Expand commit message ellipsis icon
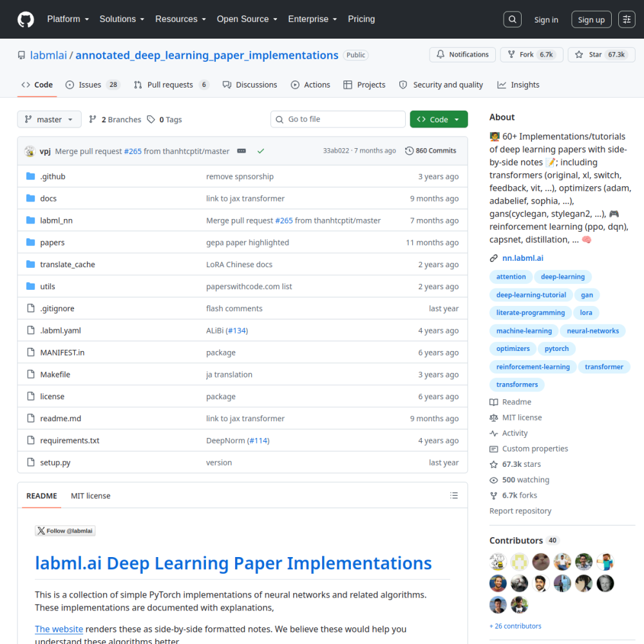The height and width of the screenshot is (644, 644). 241,151
